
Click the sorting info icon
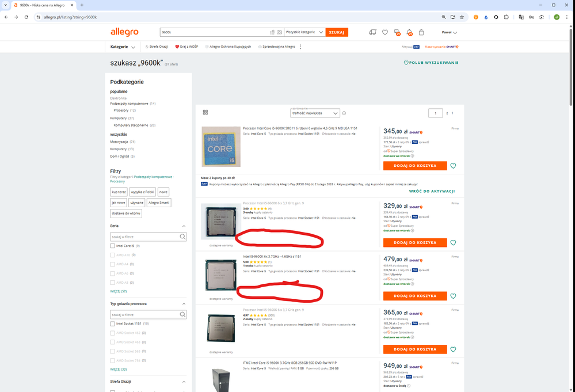pos(344,113)
